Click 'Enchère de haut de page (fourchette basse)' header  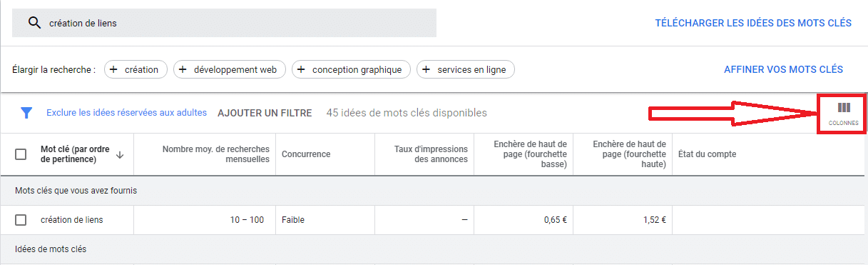click(x=530, y=154)
